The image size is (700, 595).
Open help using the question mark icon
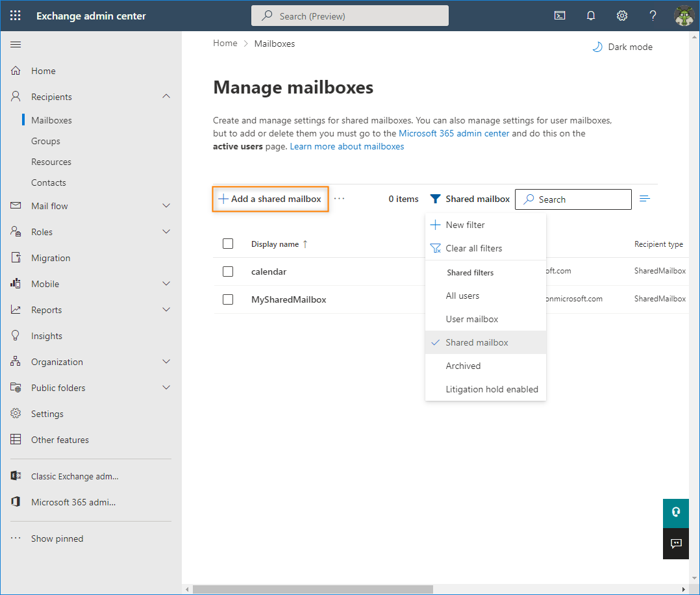tap(653, 15)
